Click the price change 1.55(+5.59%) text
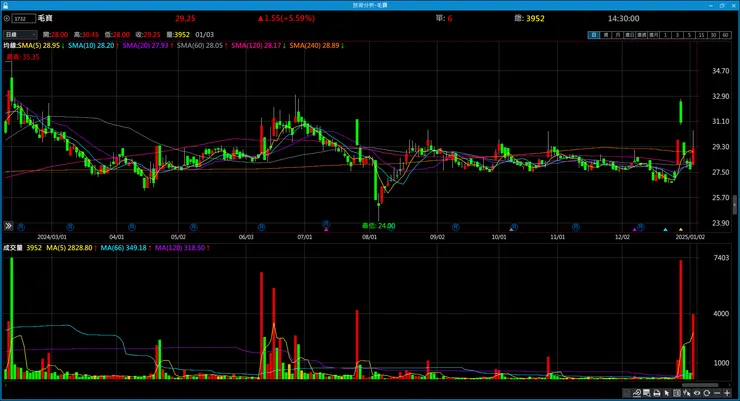Image resolution: width=740 pixels, height=401 pixels. (x=286, y=18)
